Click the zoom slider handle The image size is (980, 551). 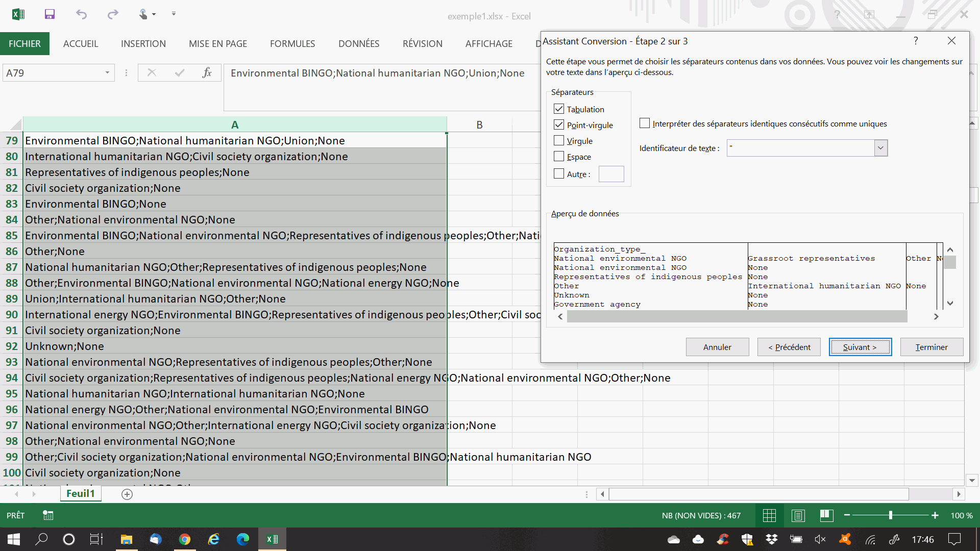891,515
